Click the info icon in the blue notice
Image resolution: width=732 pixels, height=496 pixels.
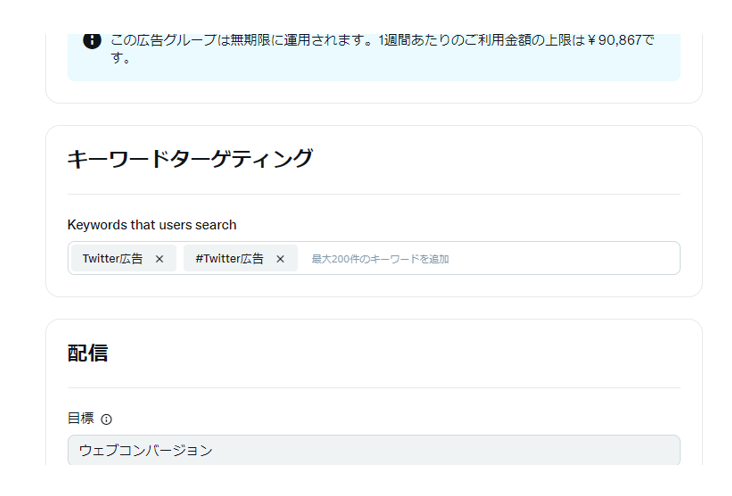click(x=92, y=40)
